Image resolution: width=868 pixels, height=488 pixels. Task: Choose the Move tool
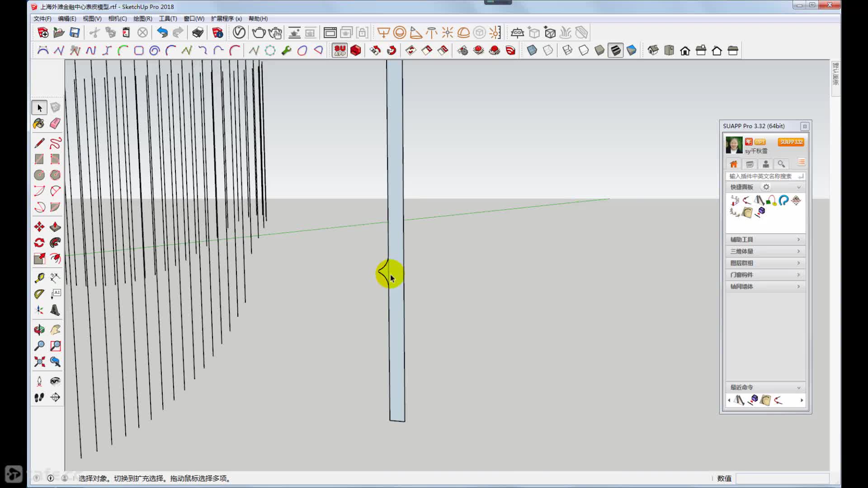[39, 226]
